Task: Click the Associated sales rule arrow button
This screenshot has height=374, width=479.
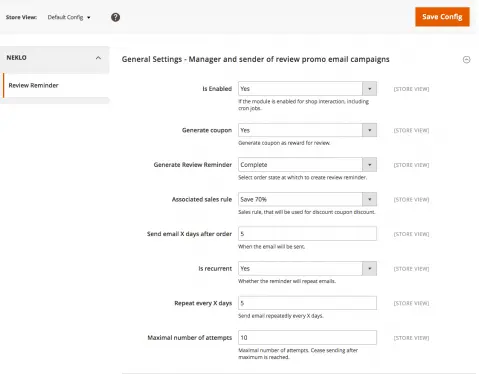Action: 369,199
